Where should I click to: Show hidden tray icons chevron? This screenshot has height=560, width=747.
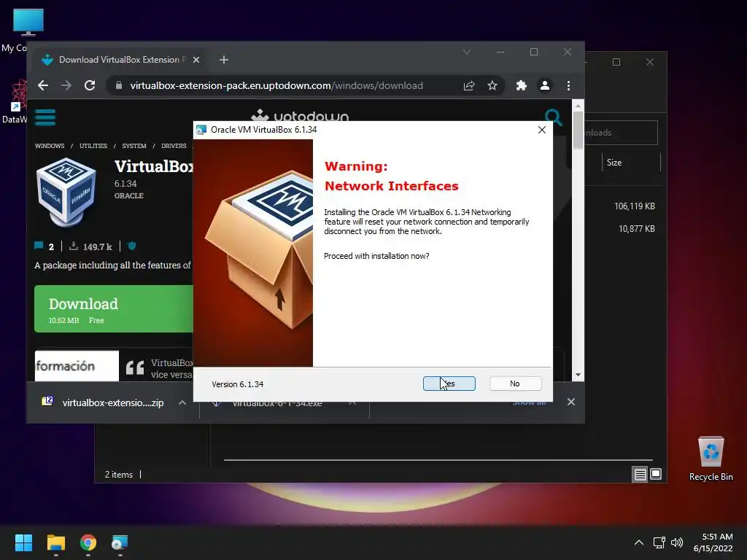point(639,542)
